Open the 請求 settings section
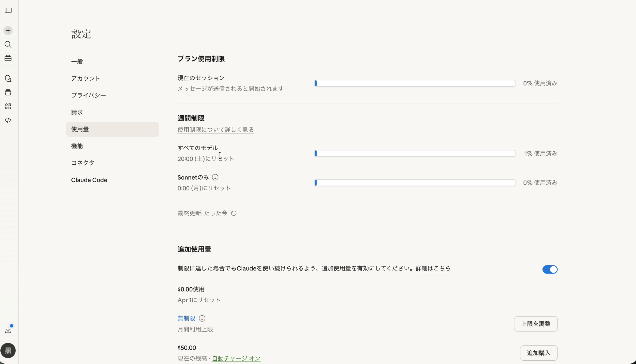The width and height of the screenshot is (636, 364). (77, 112)
